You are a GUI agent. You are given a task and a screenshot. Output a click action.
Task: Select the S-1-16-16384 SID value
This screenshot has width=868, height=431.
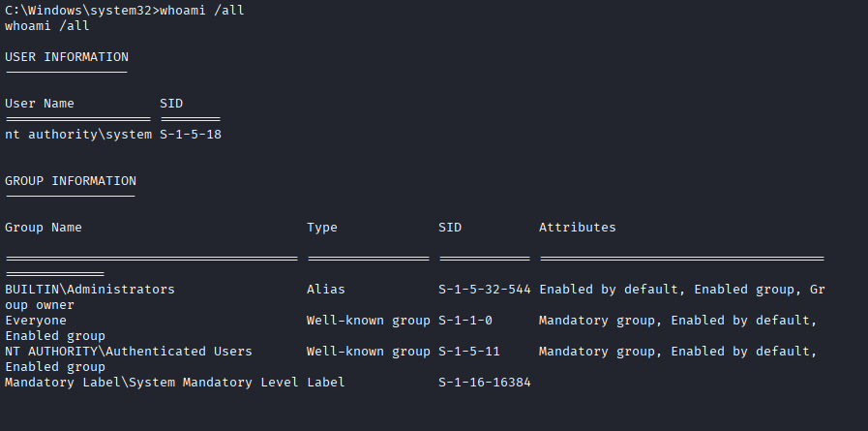click(x=485, y=383)
